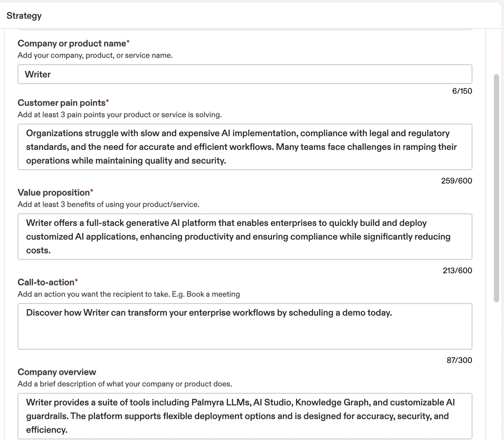Click the "Add a brief description" helper text

click(125, 384)
